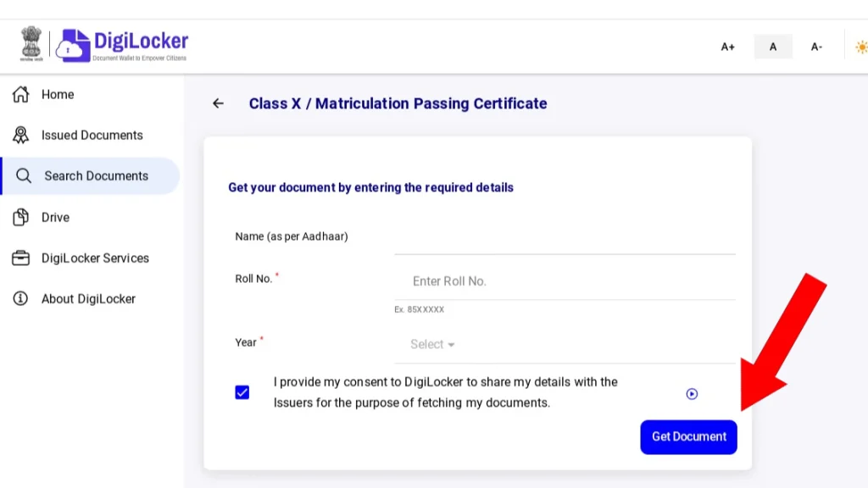
Task: Decrease font size with A-
Action: (816, 47)
